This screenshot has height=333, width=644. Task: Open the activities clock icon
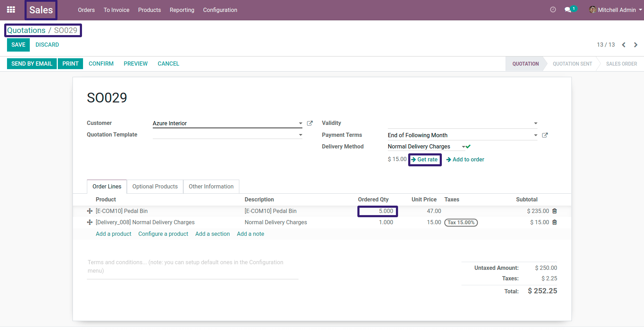tap(553, 10)
